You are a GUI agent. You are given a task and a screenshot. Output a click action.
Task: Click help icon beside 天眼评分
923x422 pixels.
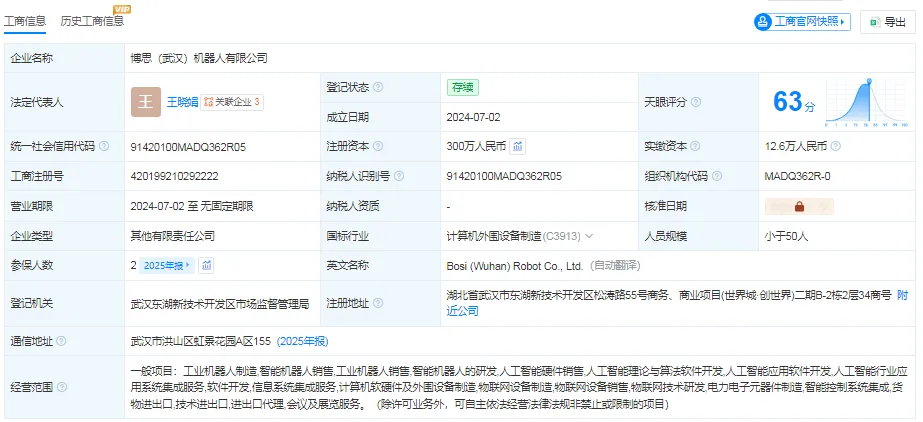[696, 102]
